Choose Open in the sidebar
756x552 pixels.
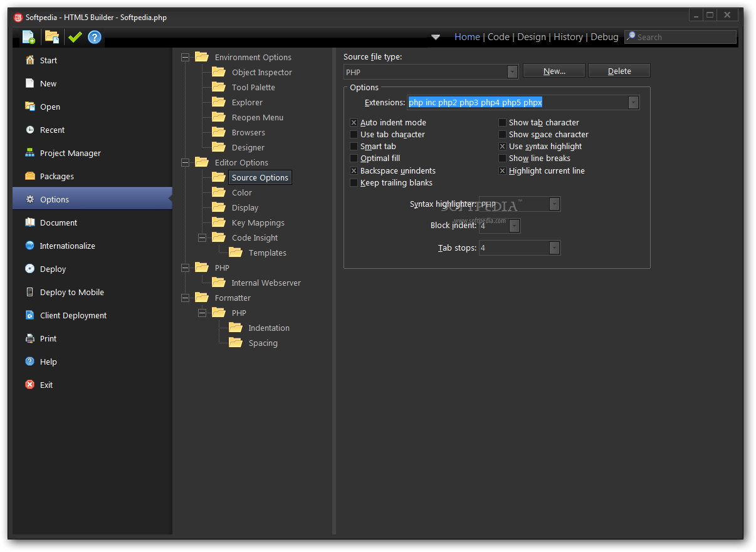[x=92, y=107]
